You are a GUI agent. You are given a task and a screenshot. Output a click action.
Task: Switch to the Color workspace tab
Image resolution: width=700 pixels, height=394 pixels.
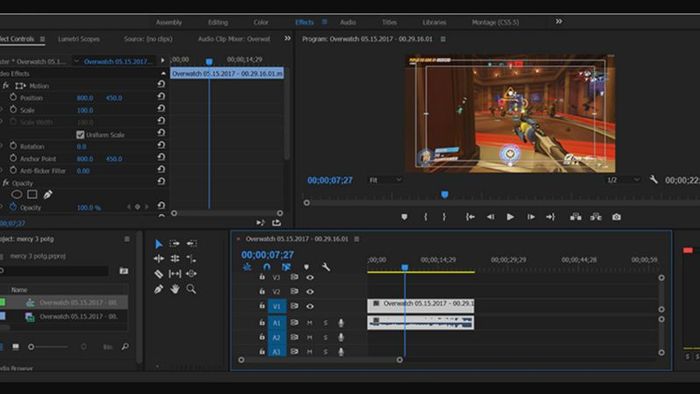pyautogui.click(x=261, y=22)
